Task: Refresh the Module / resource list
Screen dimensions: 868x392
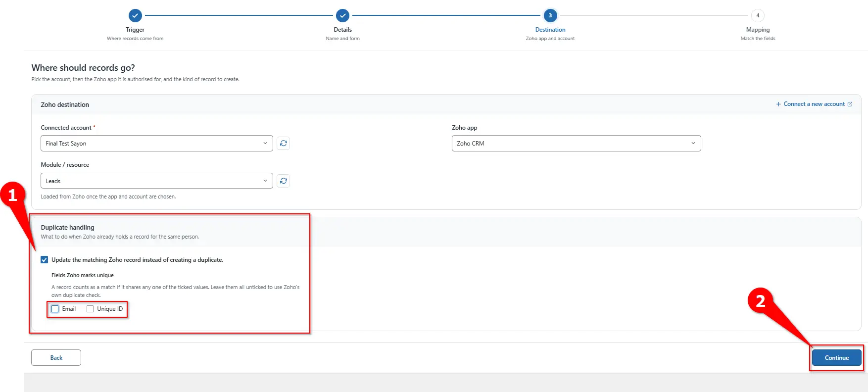Action: 283,181
